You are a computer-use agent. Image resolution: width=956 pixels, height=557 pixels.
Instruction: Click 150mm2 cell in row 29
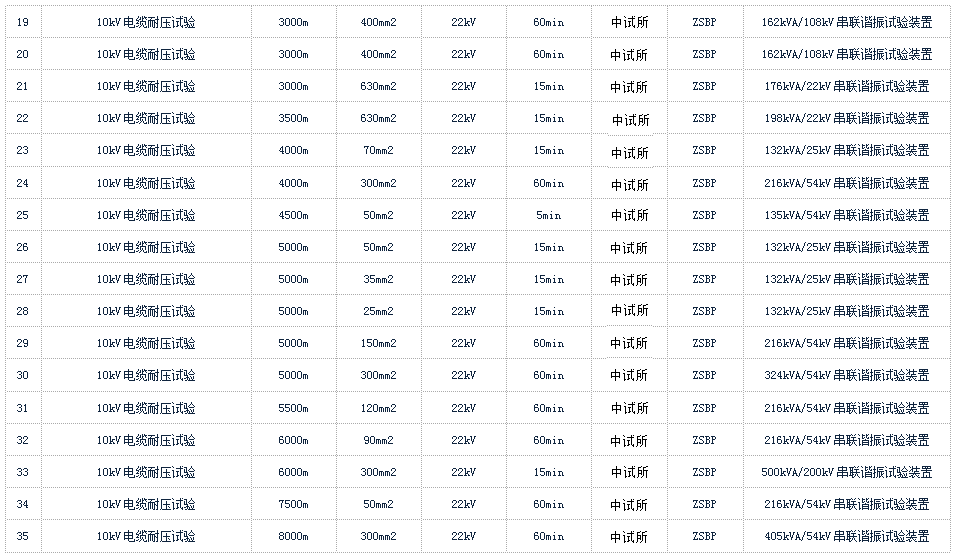(378, 344)
